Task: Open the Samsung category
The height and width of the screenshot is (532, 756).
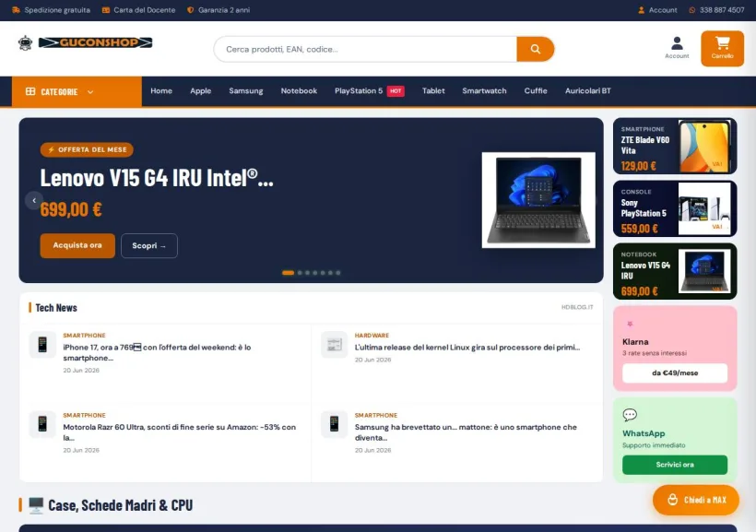Action: pos(246,90)
